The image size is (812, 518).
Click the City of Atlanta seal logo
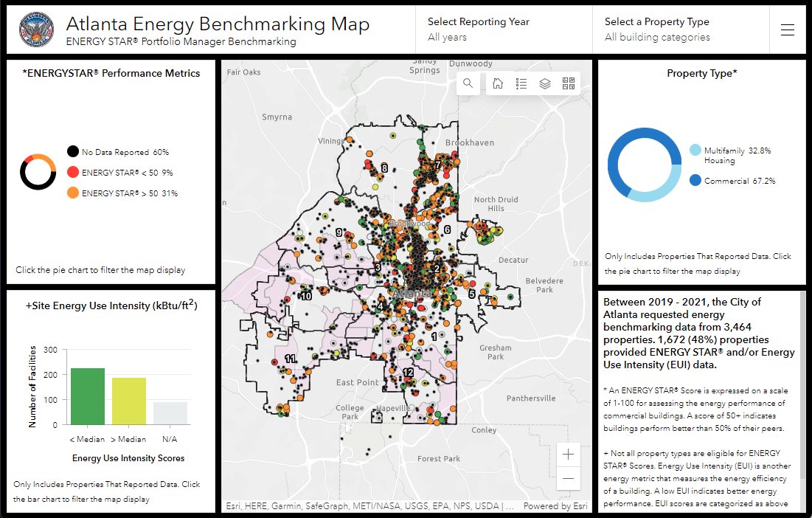[36, 30]
